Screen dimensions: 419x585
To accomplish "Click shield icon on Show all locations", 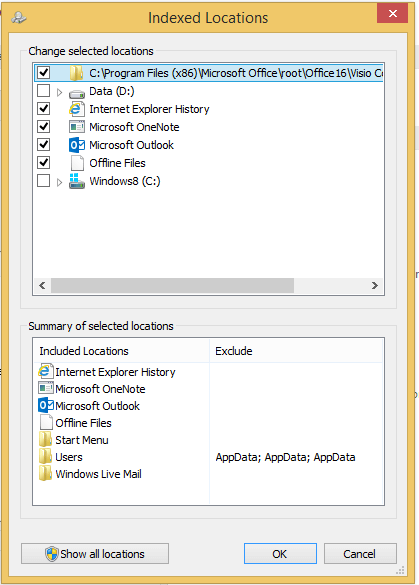I will 52,554.
